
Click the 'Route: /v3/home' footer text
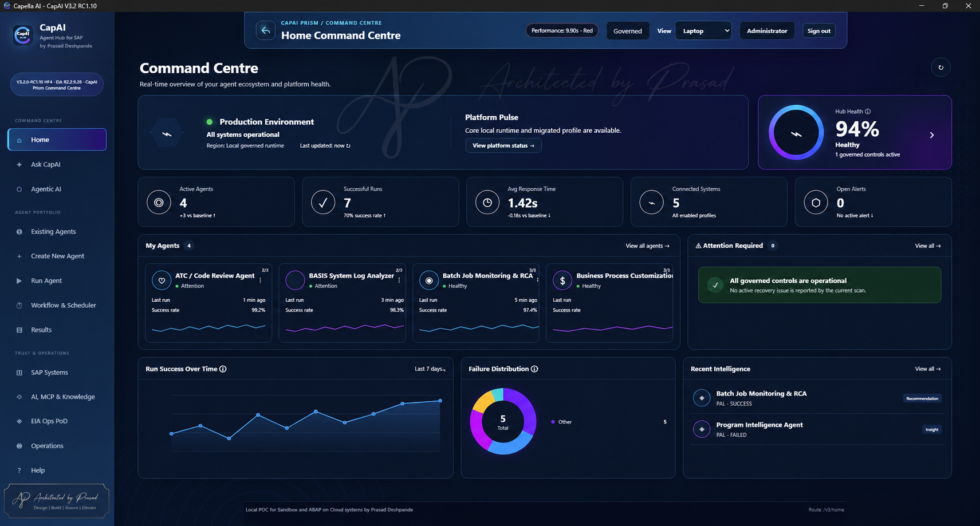click(826, 510)
